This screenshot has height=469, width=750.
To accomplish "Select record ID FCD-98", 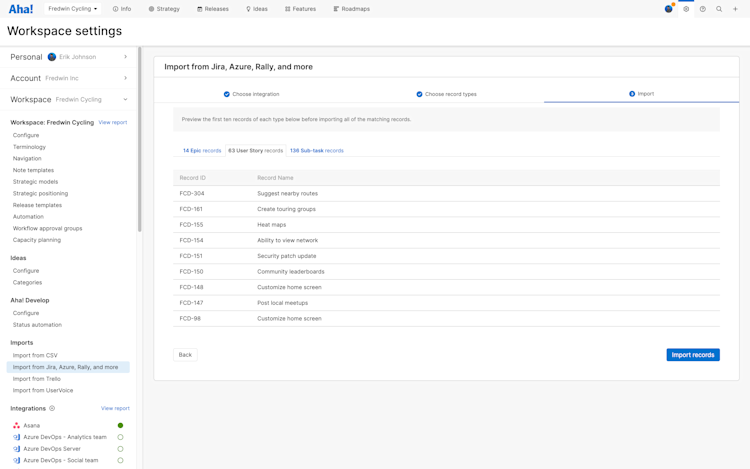I will click(190, 318).
